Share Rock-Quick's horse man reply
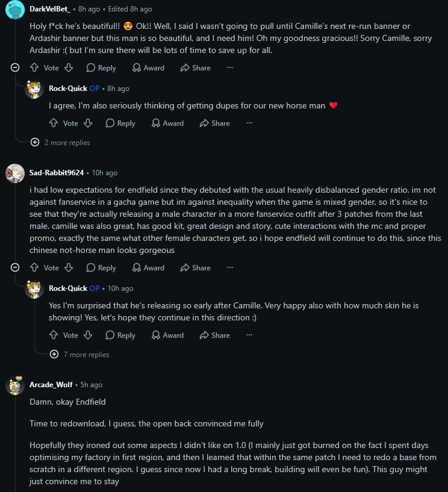 point(215,123)
